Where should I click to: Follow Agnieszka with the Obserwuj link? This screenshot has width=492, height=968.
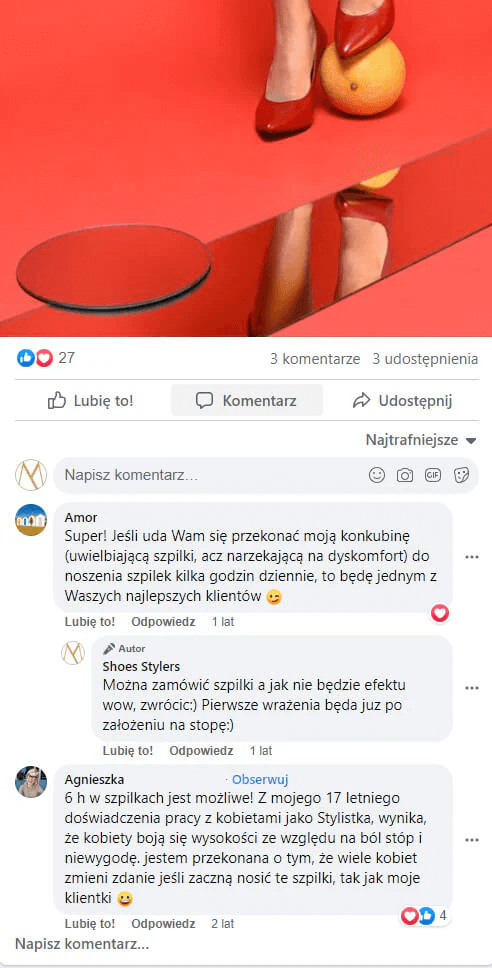pos(260,779)
